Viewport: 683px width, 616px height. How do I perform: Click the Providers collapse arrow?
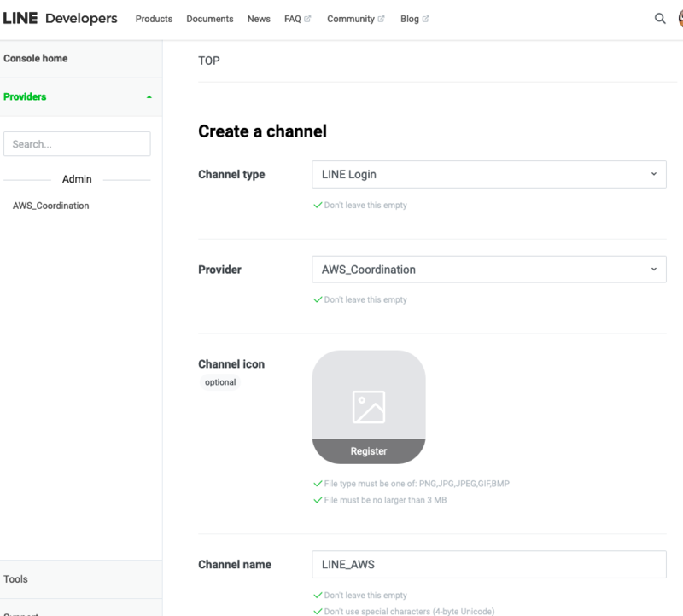pyautogui.click(x=149, y=96)
